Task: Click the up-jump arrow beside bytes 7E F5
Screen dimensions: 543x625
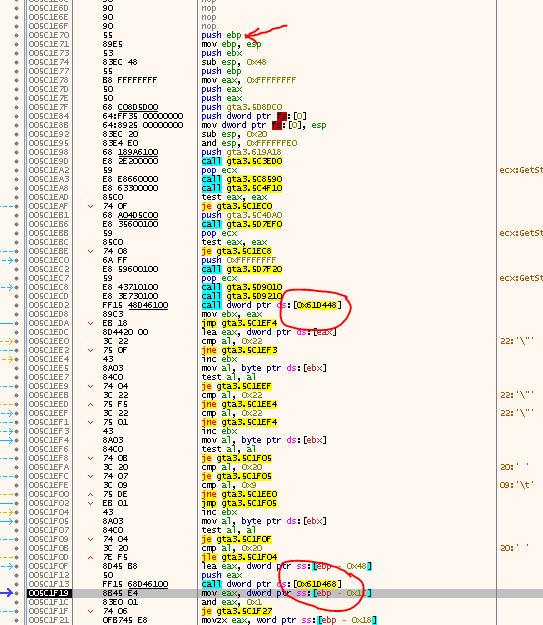Action: (x=90, y=557)
